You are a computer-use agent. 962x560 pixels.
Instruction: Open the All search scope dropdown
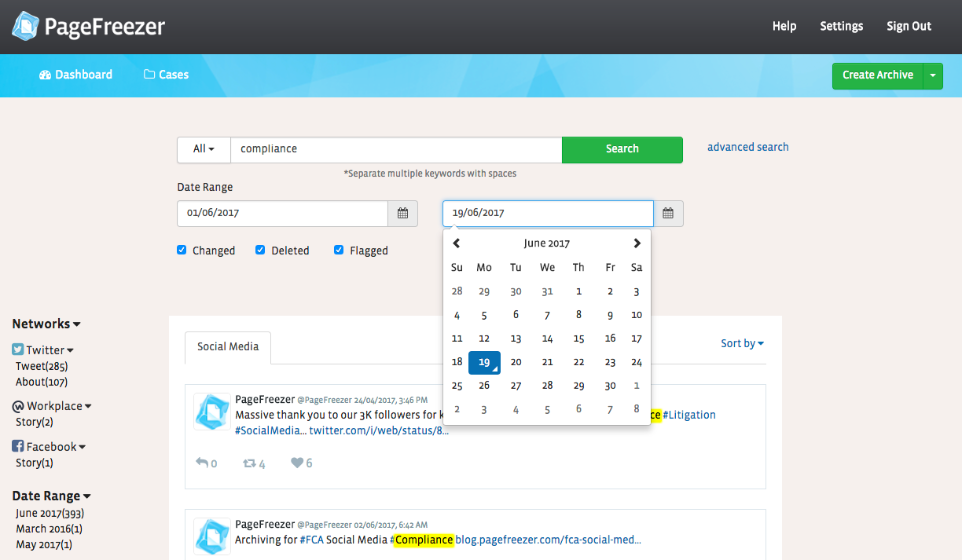(x=204, y=149)
